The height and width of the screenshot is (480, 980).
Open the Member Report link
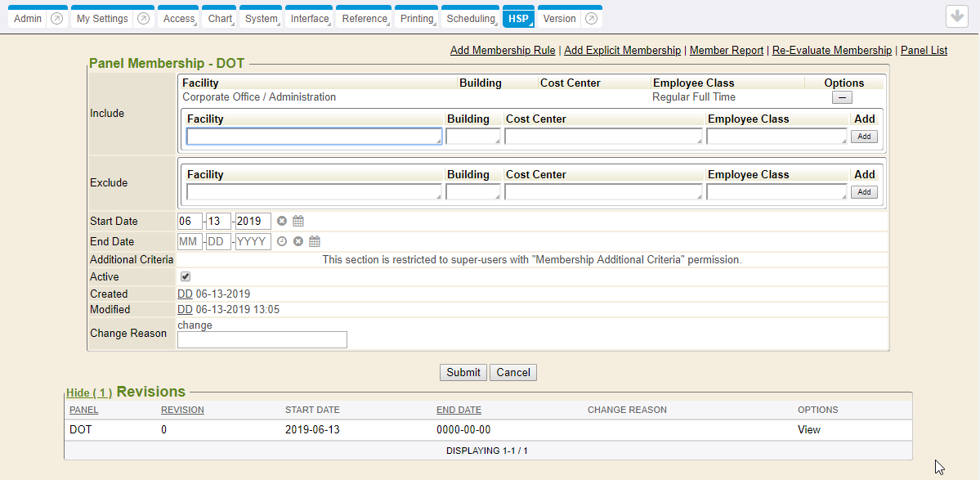727,51
